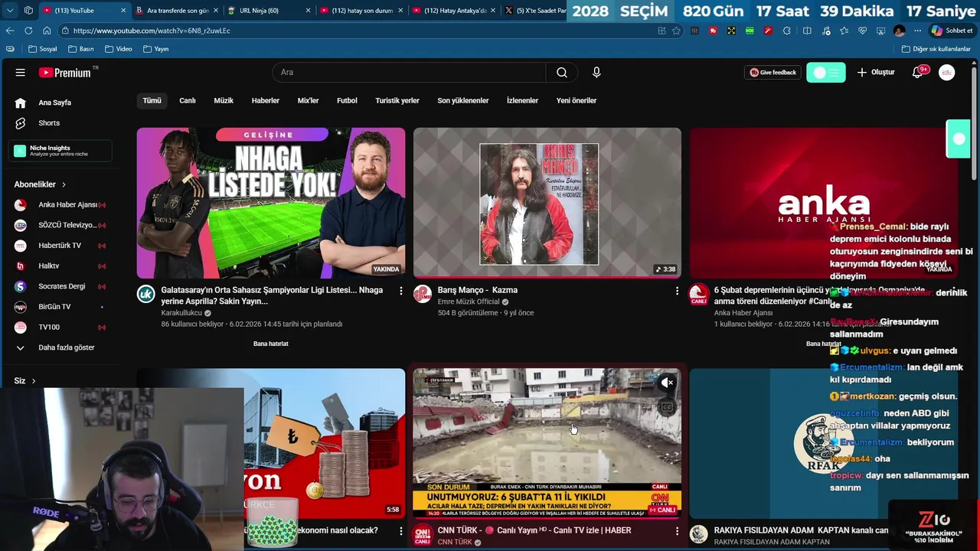Select the Canlı filter chip
Image resolution: width=980 pixels, height=551 pixels.
click(x=188, y=100)
